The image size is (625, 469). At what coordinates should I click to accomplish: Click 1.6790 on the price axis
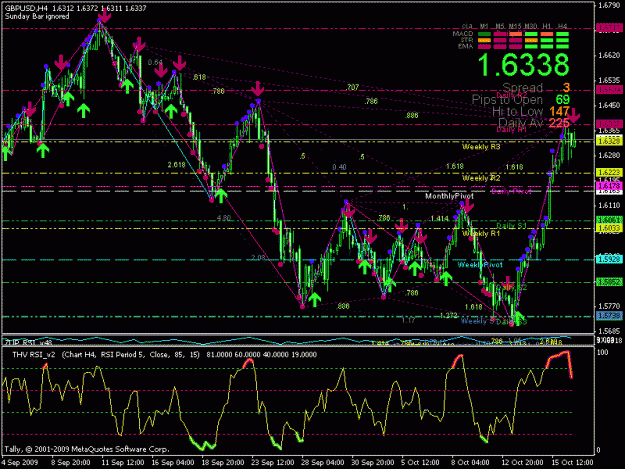[x=609, y=5]
